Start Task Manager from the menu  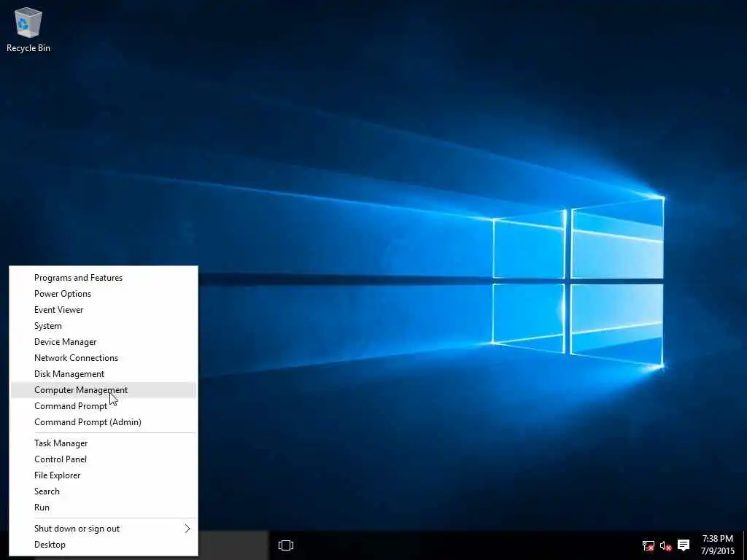104,443
